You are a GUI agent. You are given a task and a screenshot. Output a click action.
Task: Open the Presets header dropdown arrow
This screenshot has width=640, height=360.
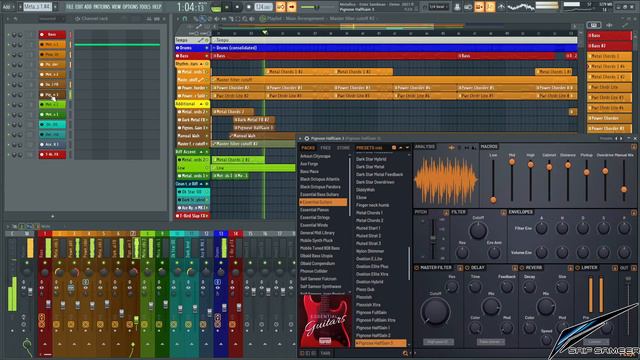tap(407, 148)
